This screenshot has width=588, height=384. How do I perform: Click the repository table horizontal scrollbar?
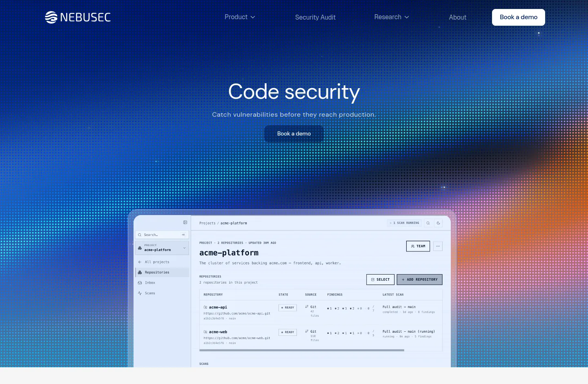(x=302, y=350)
